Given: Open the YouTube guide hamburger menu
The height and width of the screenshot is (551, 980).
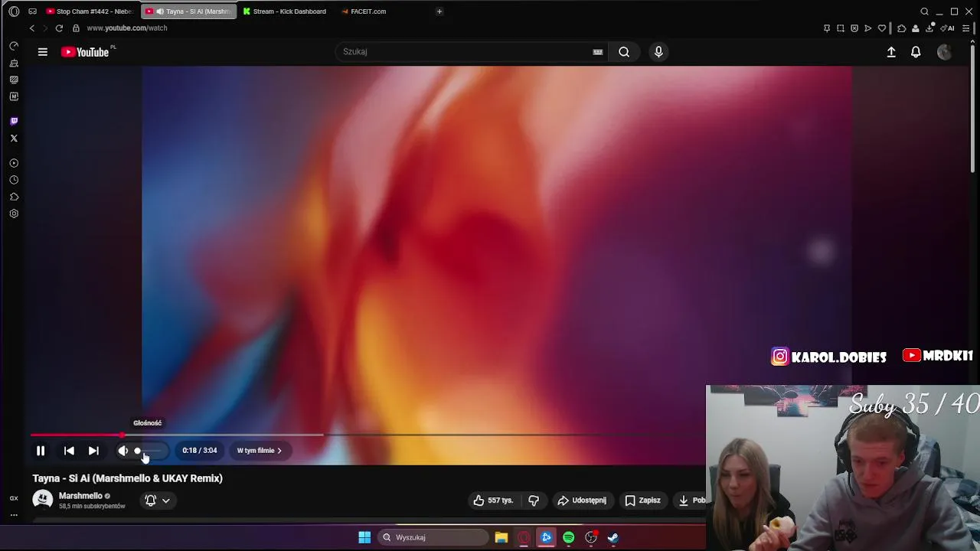Looking at the screenshot, I should [x=43, y=52].
